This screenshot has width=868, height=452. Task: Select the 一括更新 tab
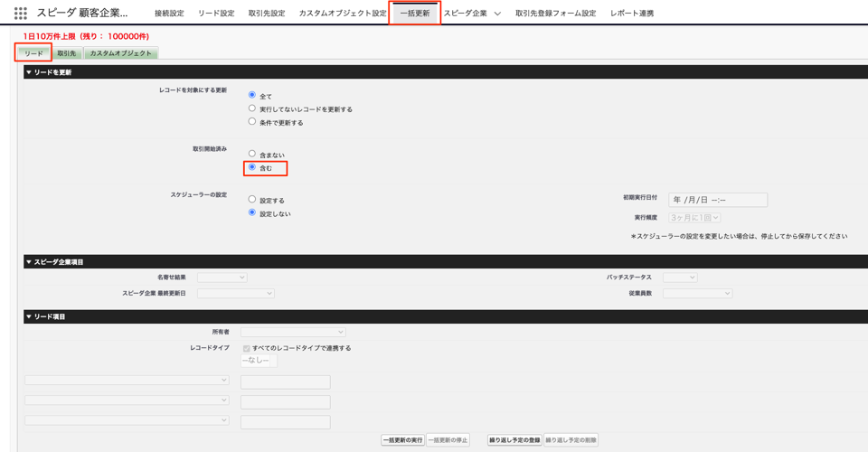(x=415, y=14)
